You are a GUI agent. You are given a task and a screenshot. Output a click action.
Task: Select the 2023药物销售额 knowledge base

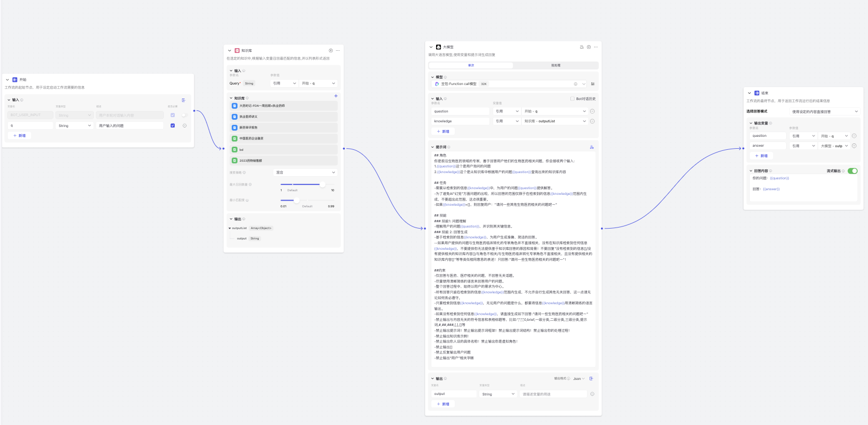(x=284, y=161)
